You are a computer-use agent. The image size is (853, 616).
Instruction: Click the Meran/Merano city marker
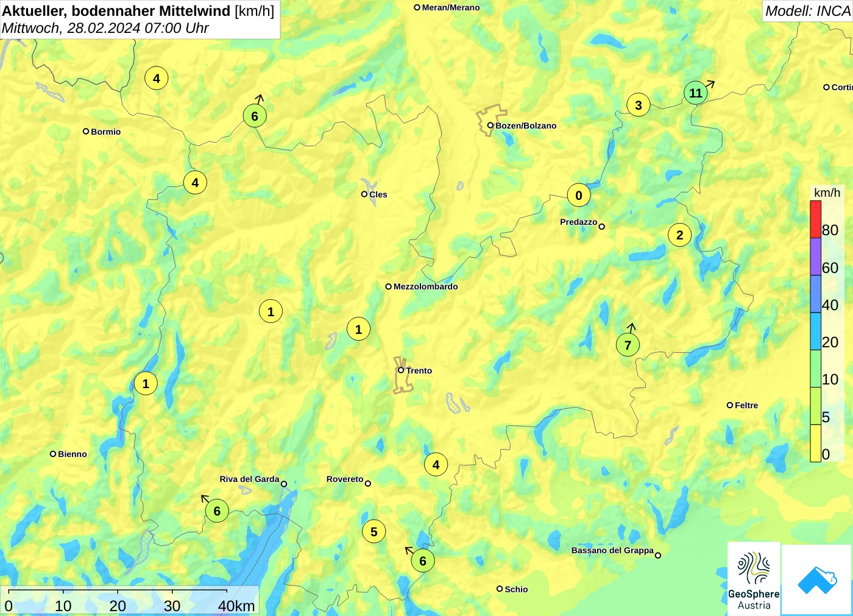click(x=417, y=7)
